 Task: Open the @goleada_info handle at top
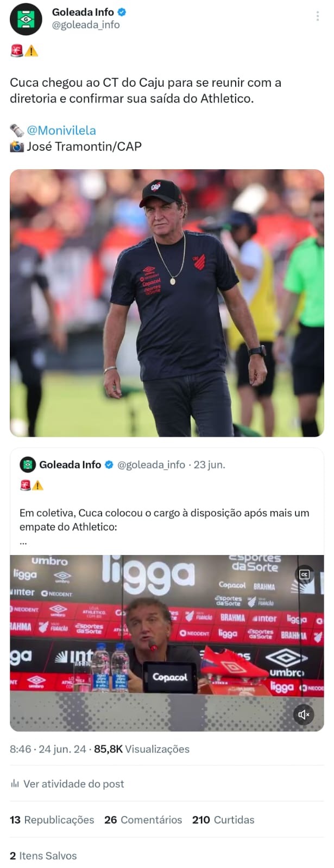[86, 25]
